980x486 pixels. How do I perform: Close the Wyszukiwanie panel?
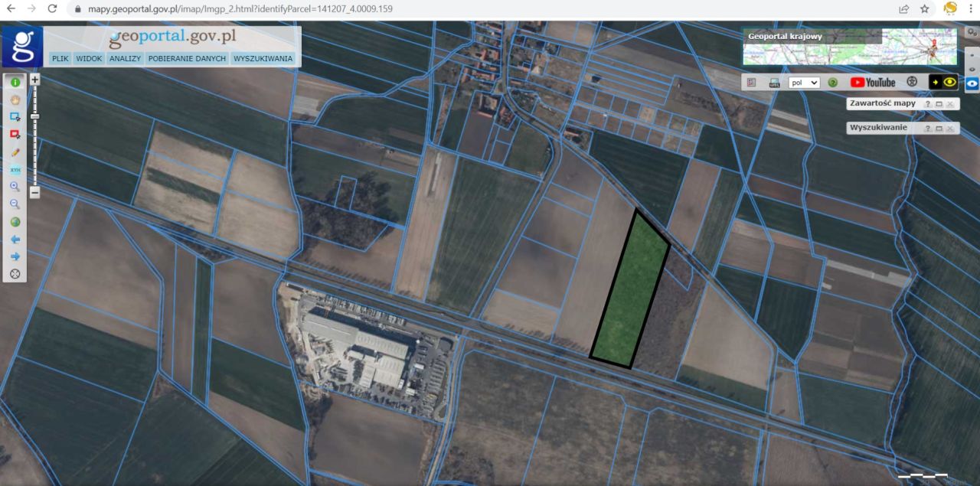click(x=950, y=129)
